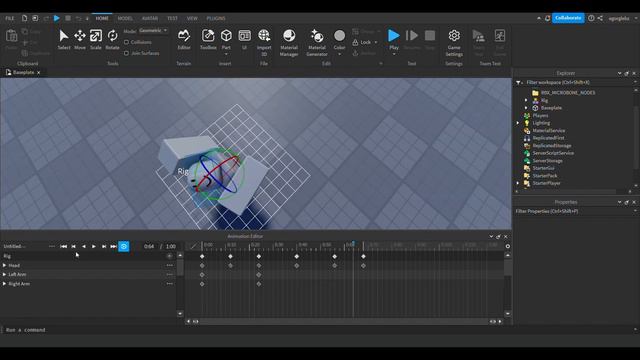Go to next keyframe in Animation Editor

point(104,246)
